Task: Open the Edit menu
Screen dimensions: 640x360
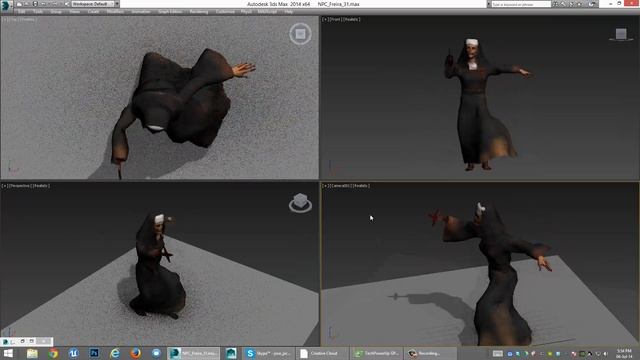Action: coord(22,12)
